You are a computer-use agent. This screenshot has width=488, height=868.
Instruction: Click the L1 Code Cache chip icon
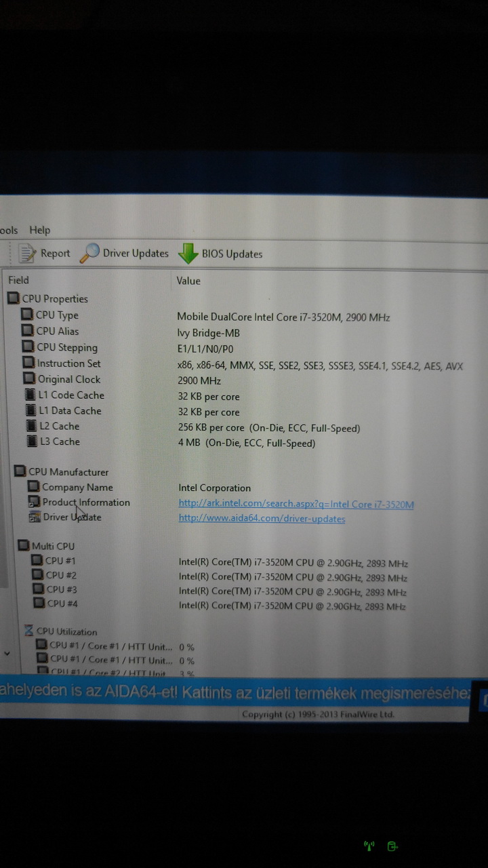[30, 395]
